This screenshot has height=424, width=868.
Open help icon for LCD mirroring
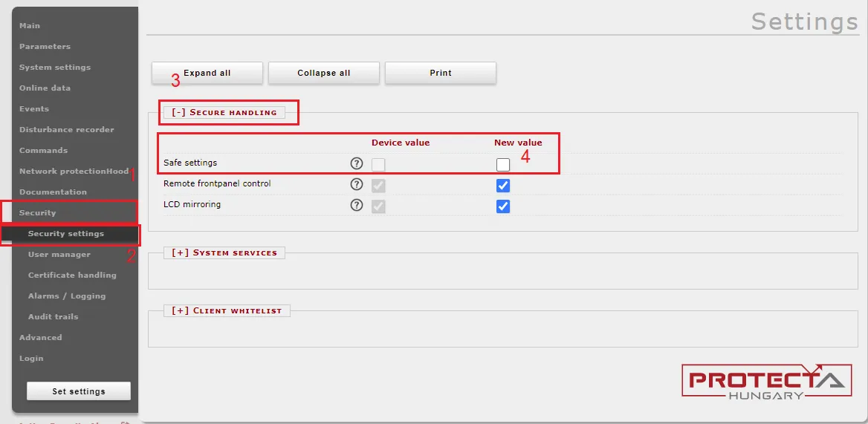coord(357,205)
